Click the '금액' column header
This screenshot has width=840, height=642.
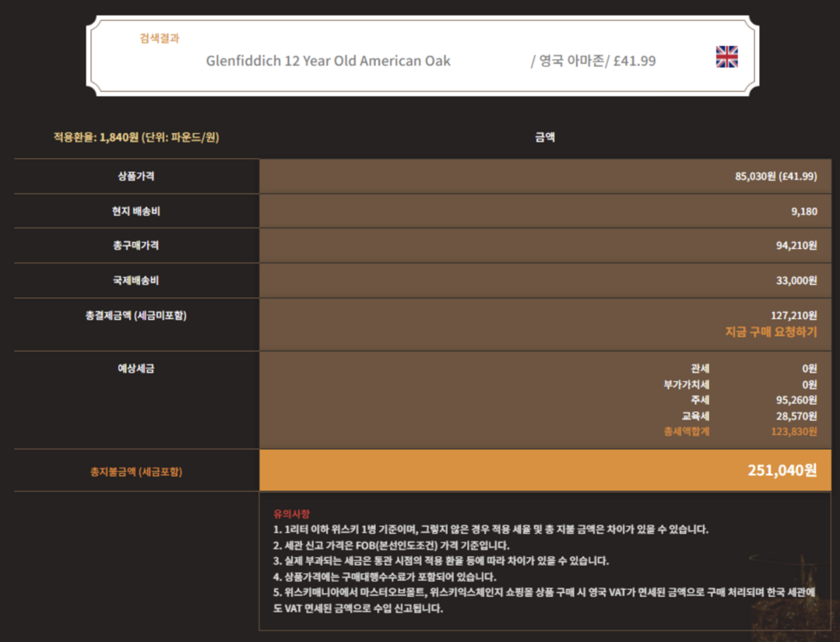point(545,137)
